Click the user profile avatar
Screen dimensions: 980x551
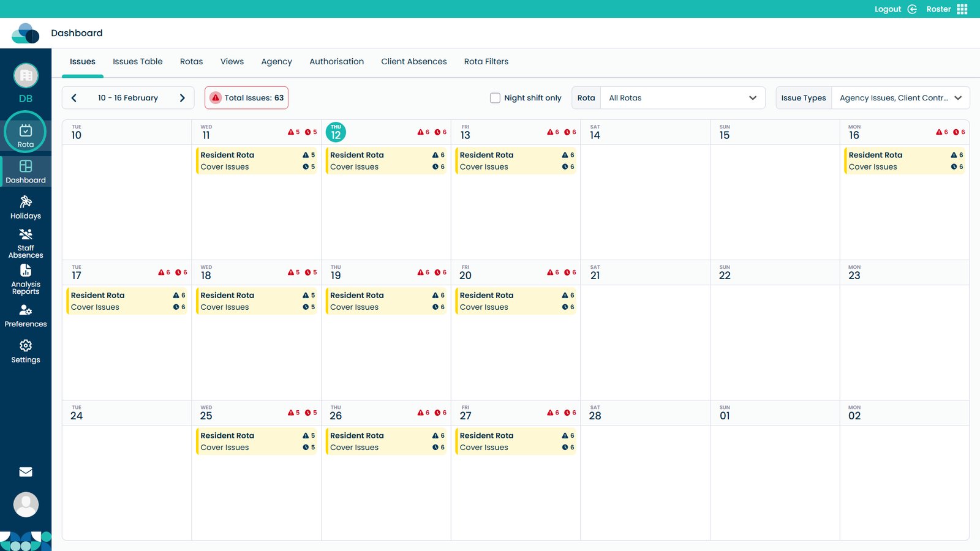click(x=26, y=504)
